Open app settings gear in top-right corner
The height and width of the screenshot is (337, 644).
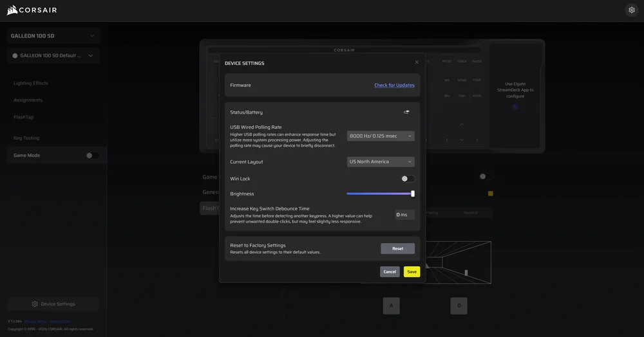coord(632,10)
